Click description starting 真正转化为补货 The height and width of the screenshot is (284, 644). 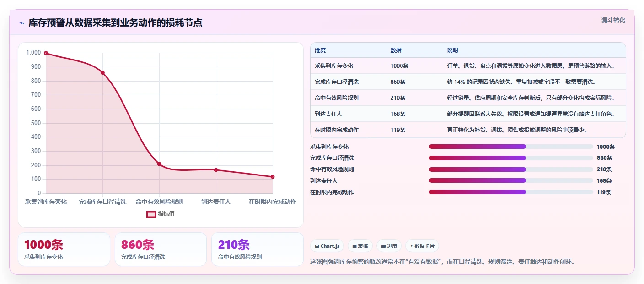[517, 130]
